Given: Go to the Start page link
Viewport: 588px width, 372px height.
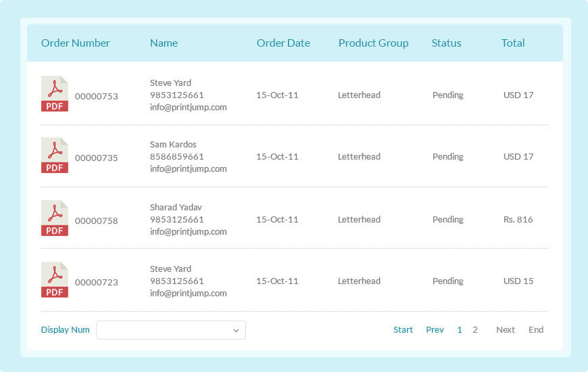Looking at the screenshot, I should tap(403, 329).
